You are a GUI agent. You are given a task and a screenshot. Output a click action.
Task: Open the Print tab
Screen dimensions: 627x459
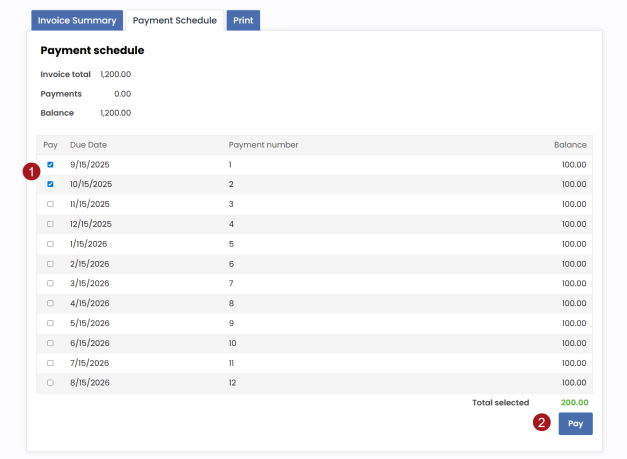click(243, 20)
